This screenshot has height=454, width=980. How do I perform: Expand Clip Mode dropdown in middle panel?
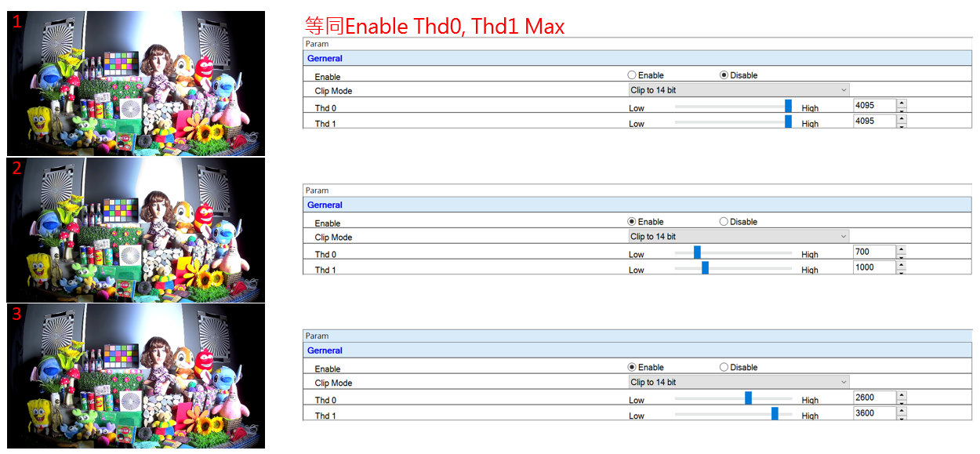(739, 237)
